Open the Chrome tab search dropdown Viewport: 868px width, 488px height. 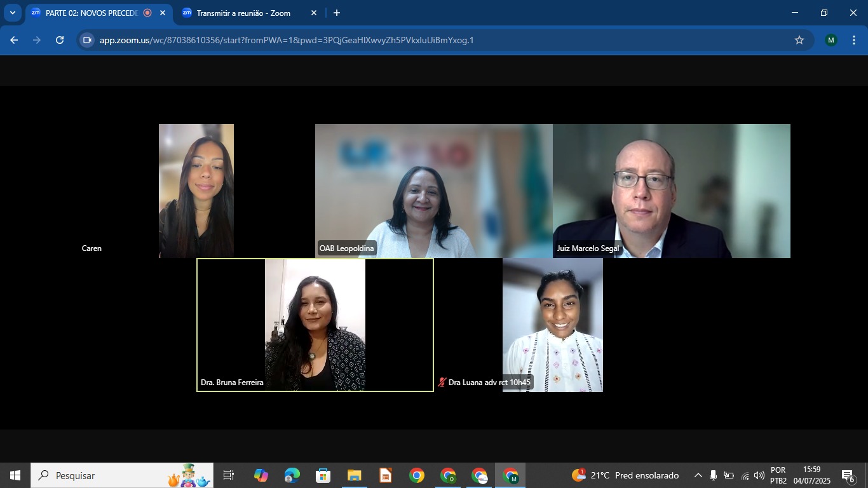tap(13, 13)
